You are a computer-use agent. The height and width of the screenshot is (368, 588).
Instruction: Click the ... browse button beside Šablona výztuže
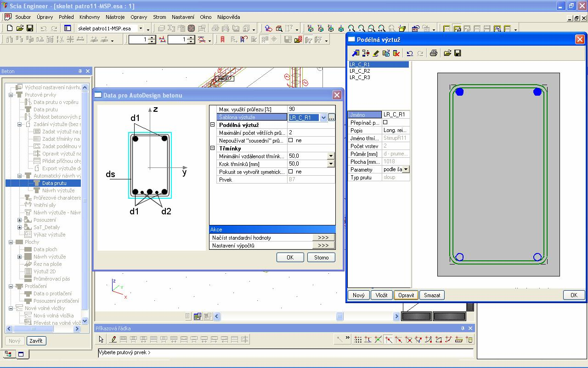tap(331, 118)
